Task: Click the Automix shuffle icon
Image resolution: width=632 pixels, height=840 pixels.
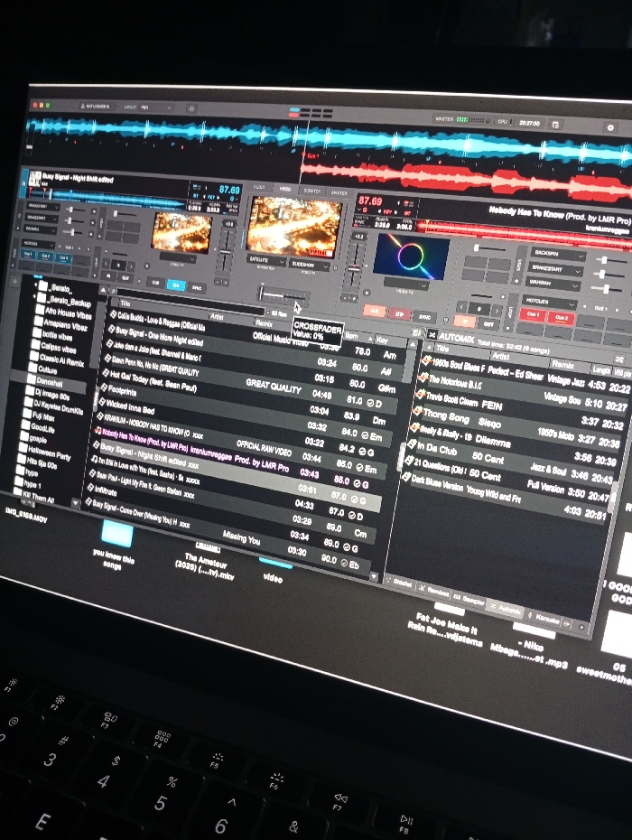Action: click(x=432, y=334)
